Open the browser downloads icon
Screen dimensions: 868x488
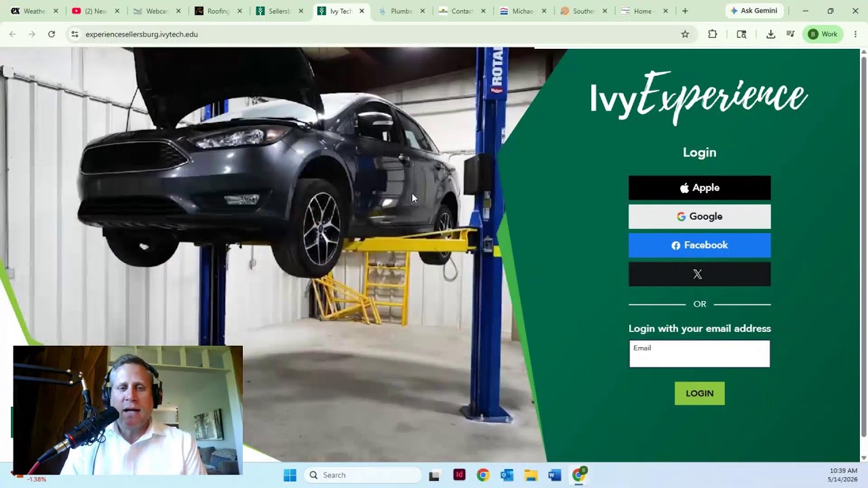point(771,34)
